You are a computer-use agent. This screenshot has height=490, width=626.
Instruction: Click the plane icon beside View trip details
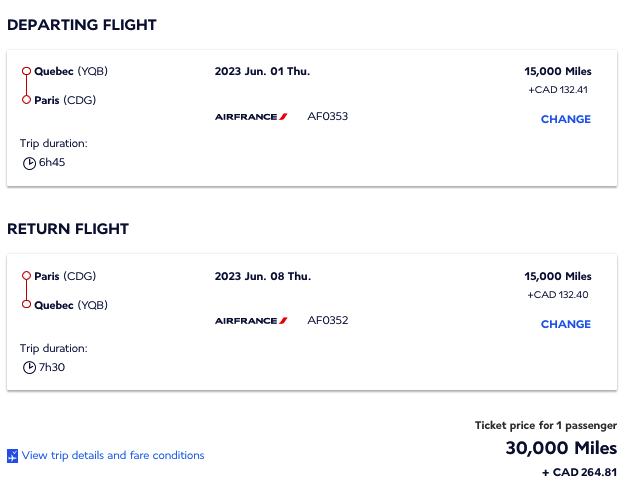point(12,456)
